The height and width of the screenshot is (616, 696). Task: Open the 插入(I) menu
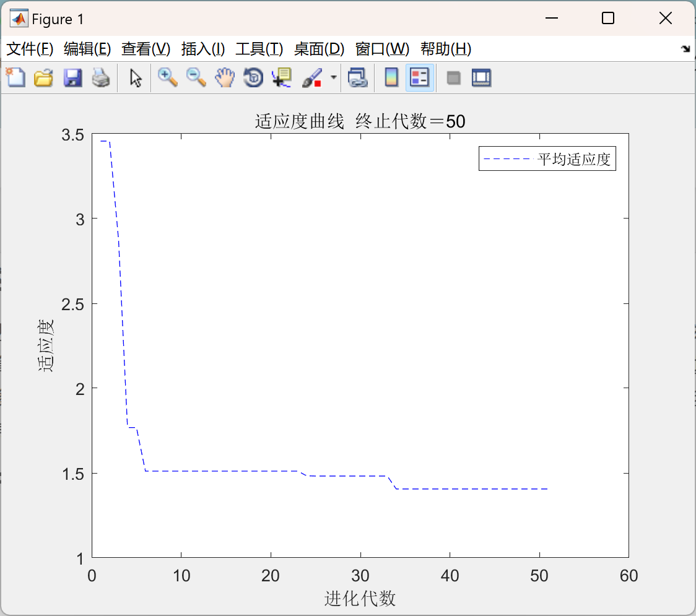click(x=203, y=49)
